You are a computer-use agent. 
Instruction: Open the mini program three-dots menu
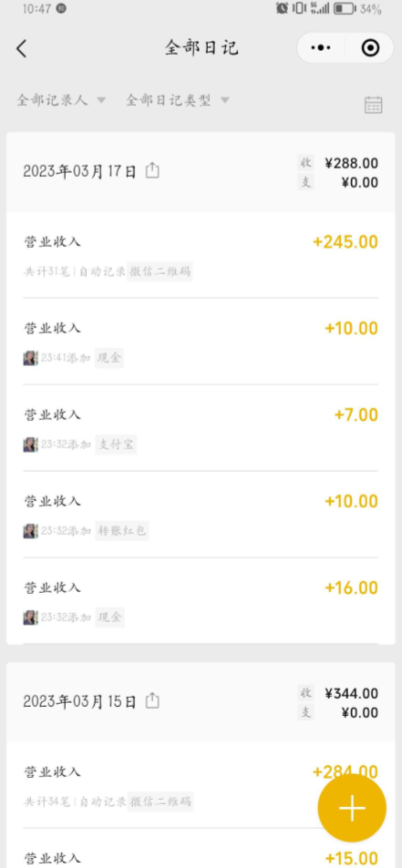point(321,48)
